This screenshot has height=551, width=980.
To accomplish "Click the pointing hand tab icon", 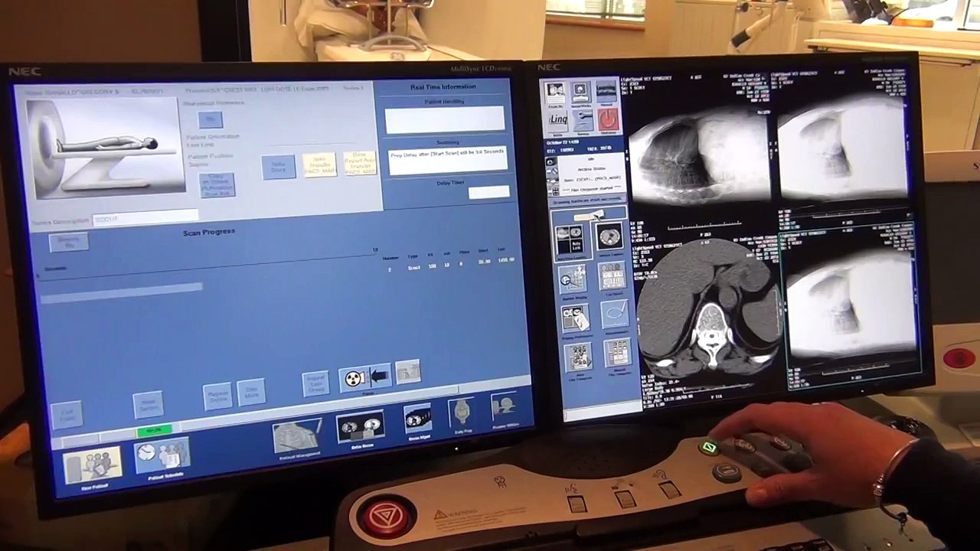I will pyautogui.click(x=589, y=217).
